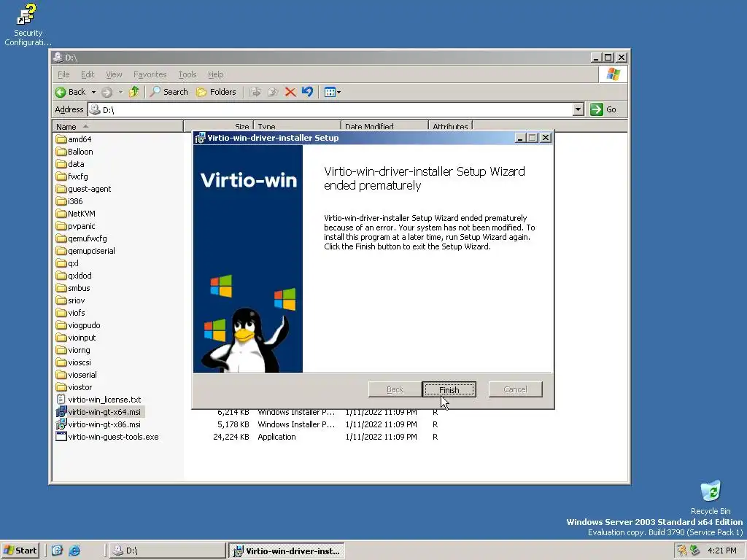Close the Virtio-win Setup dialog
This screenshot has width=747, height=560.
tap(546, 138)
